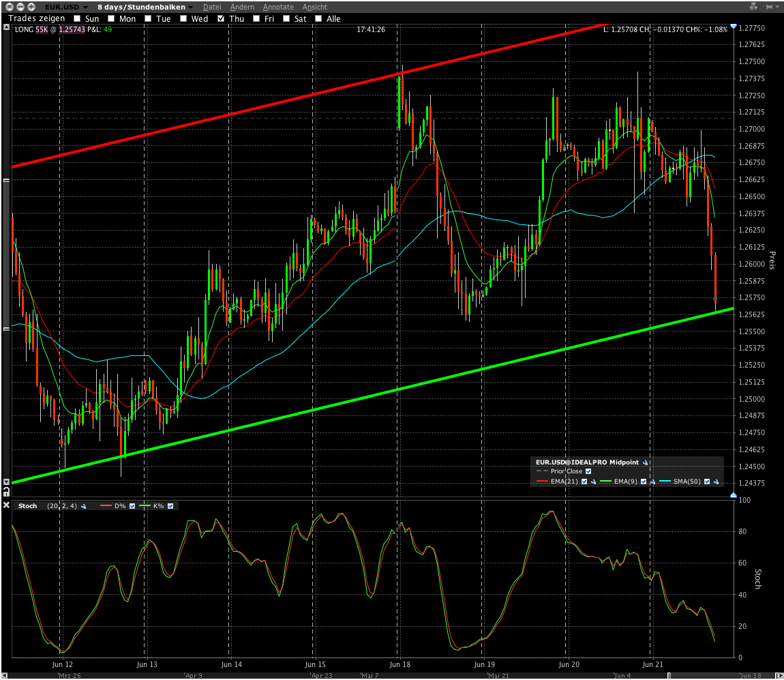Screen dimensions: 784x680
Task: Click the green K% color line in the Stoch legend
Action: pyautogui.click(x=145, y=506)
